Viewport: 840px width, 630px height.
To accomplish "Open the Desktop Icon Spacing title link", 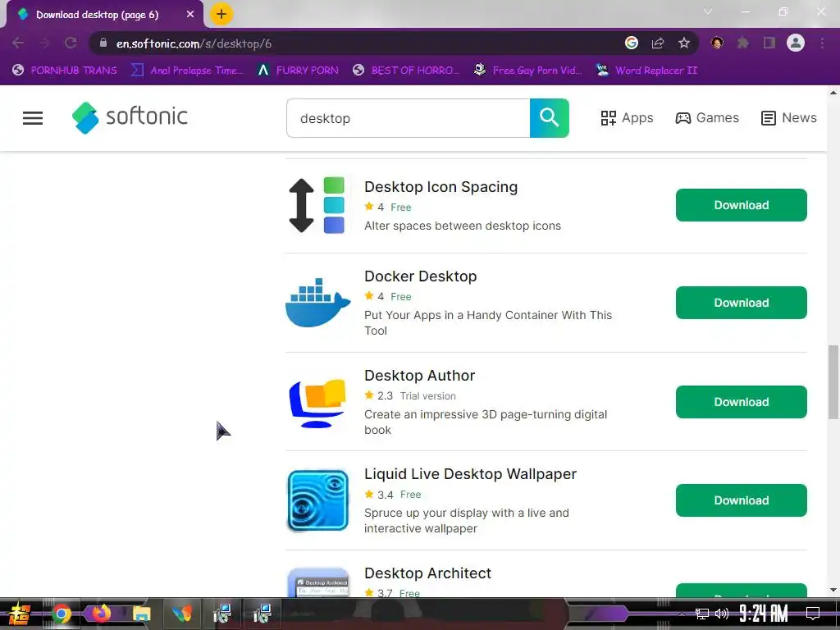I will 441,187.
